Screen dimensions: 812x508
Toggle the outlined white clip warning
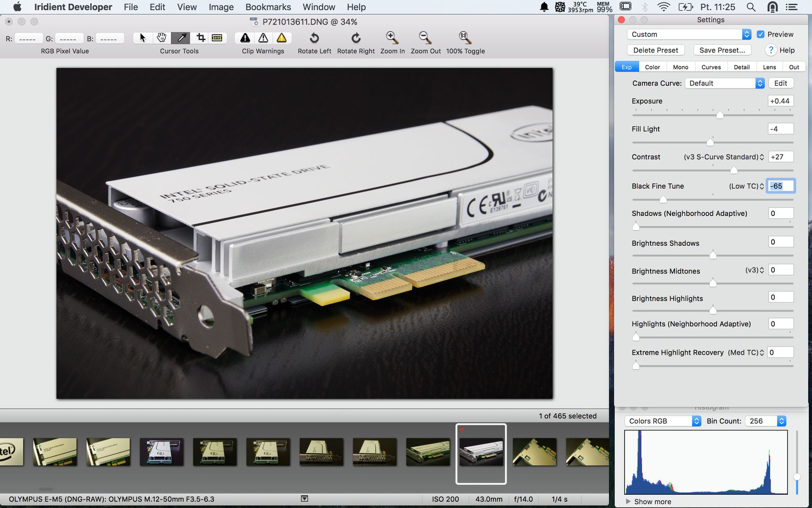pos(263,38)
